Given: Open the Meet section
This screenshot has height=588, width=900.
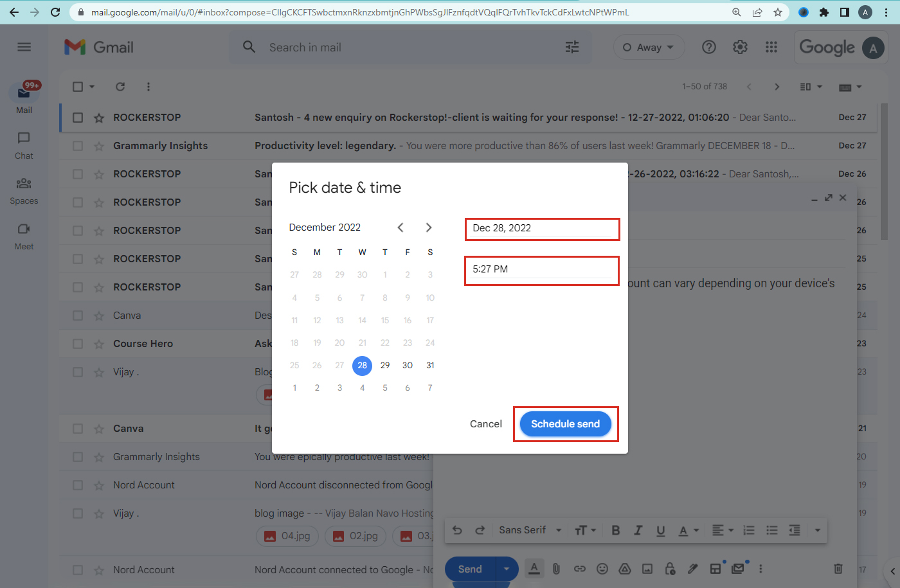Looking at the screenshot, I should click(x=24, y=237).
